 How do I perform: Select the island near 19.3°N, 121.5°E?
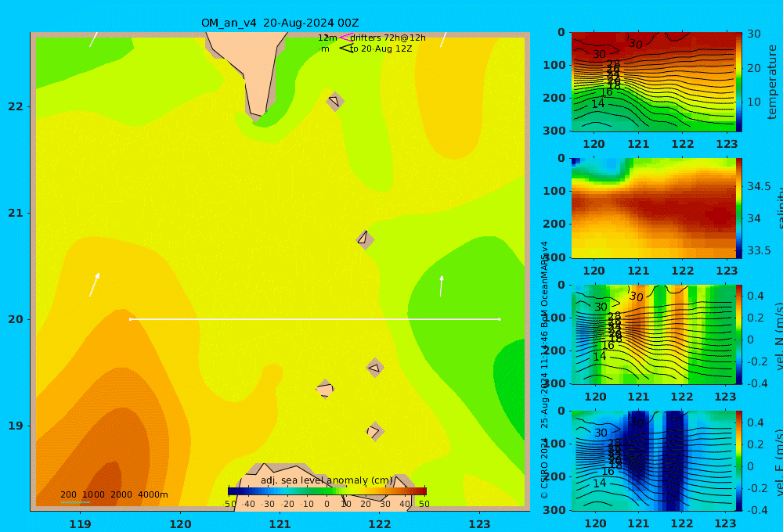325,389
